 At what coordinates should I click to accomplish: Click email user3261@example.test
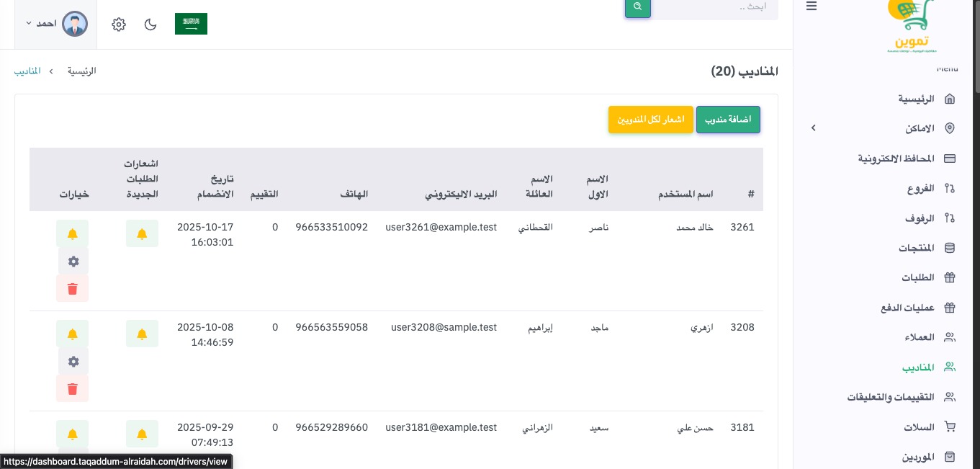click(441, 227)
